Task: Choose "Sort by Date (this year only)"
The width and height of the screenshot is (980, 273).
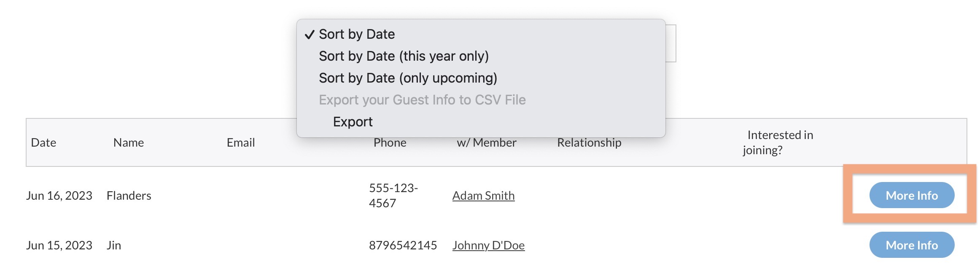Action: coord(404,56)
